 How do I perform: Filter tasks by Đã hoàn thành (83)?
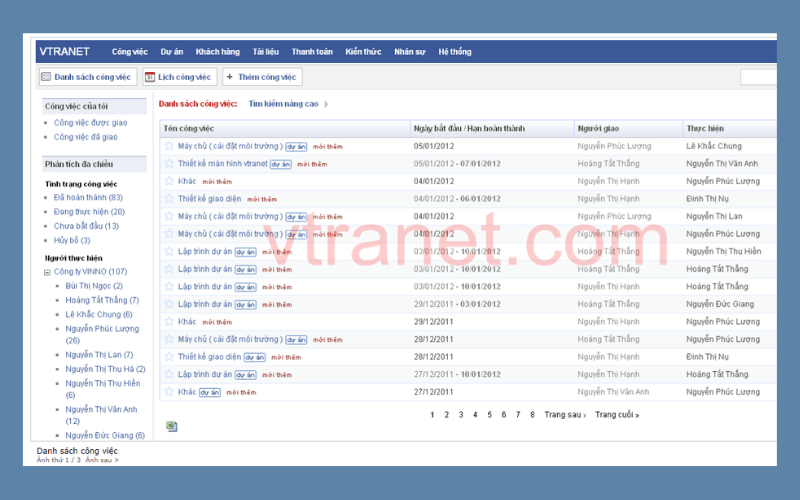coord(88,198)
